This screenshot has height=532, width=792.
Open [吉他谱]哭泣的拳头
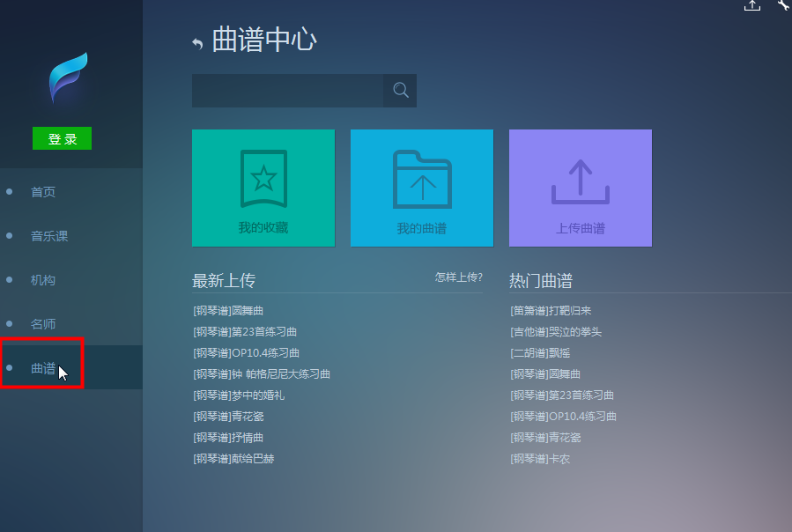556,332
